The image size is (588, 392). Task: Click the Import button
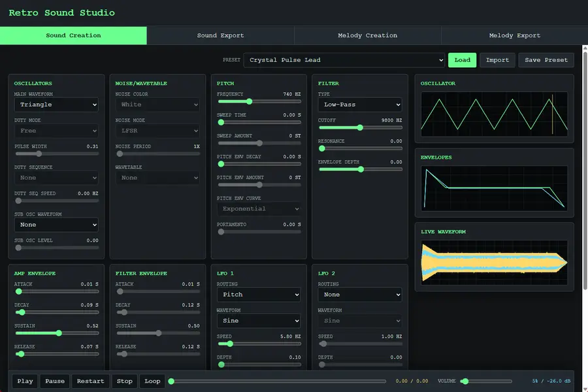(497, 60)
